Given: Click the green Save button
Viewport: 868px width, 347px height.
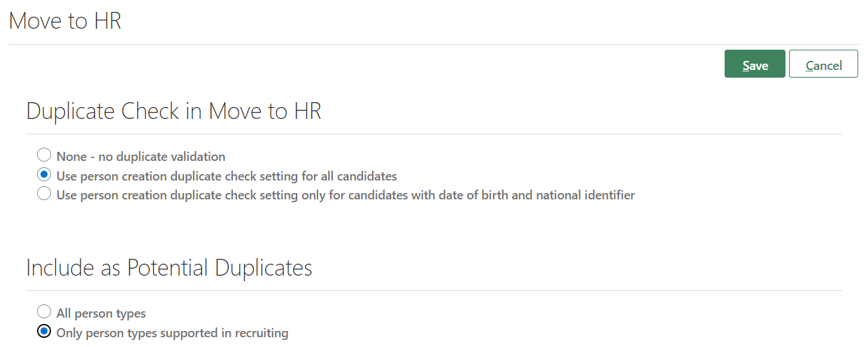Looking at the screenshot, I should (x=755, y=64).
